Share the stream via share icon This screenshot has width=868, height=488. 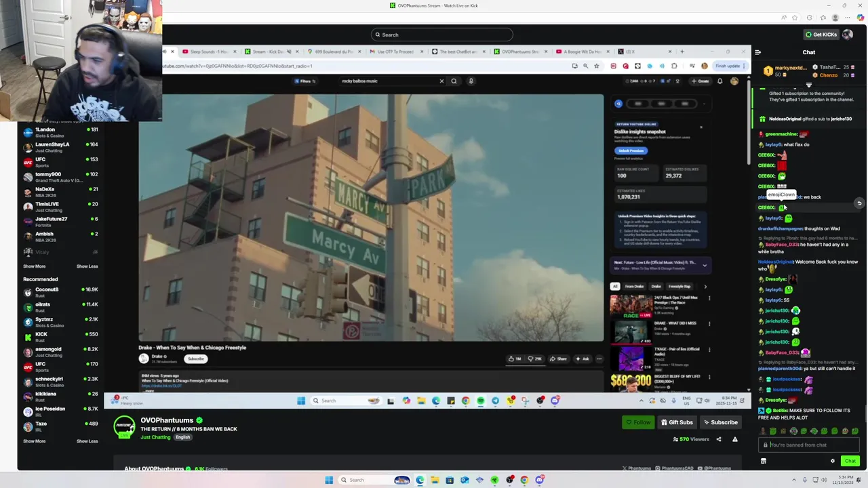tap(719, 439)
